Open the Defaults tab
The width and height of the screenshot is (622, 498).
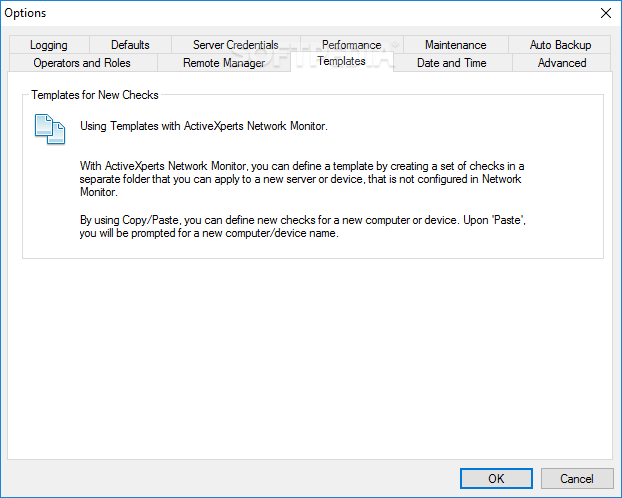[x=130, y=45]
